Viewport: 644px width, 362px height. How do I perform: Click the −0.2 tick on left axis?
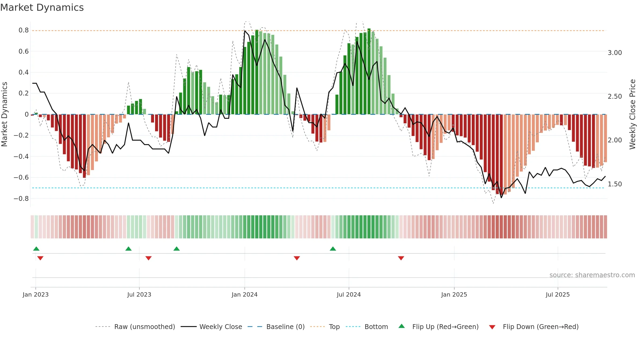[x=21, y=135]
